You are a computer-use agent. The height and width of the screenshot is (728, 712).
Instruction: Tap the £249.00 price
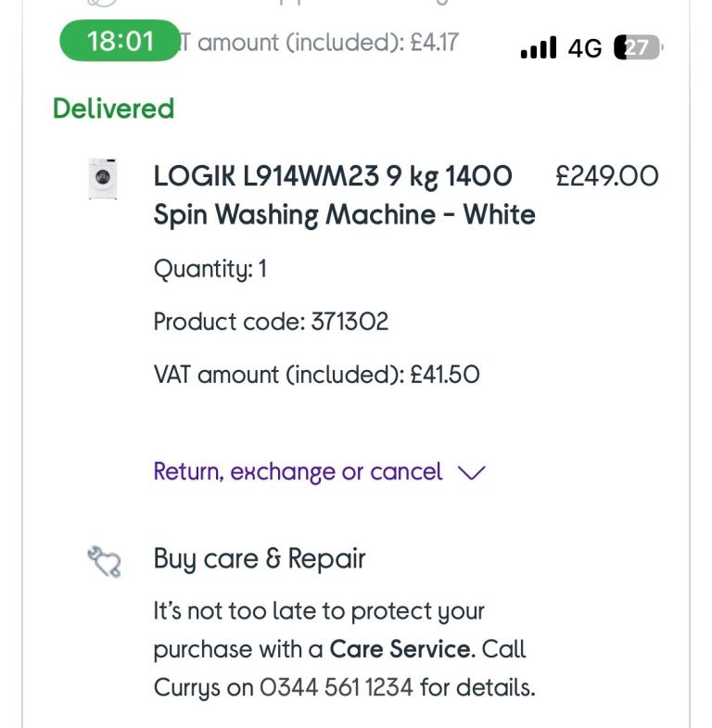[606, 176]
